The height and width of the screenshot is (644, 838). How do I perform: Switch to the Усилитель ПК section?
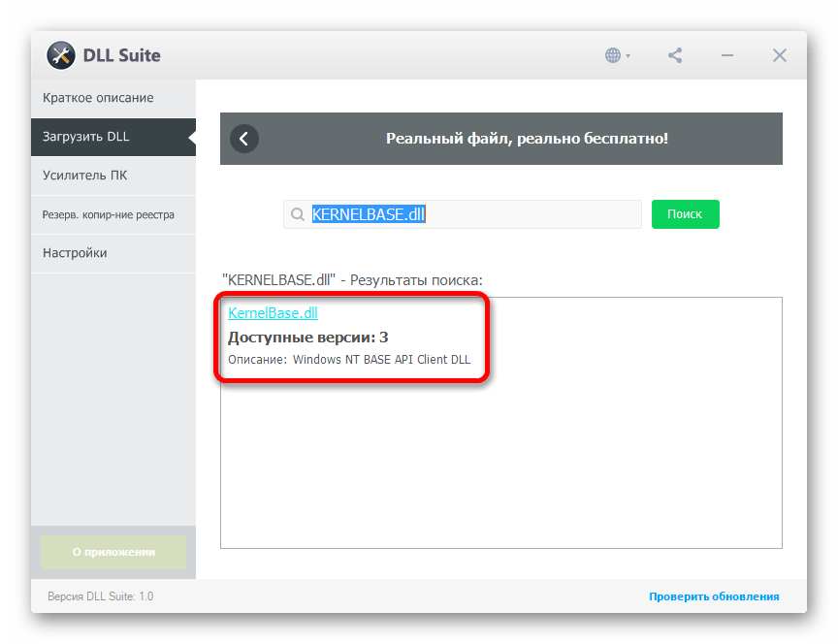85,176
